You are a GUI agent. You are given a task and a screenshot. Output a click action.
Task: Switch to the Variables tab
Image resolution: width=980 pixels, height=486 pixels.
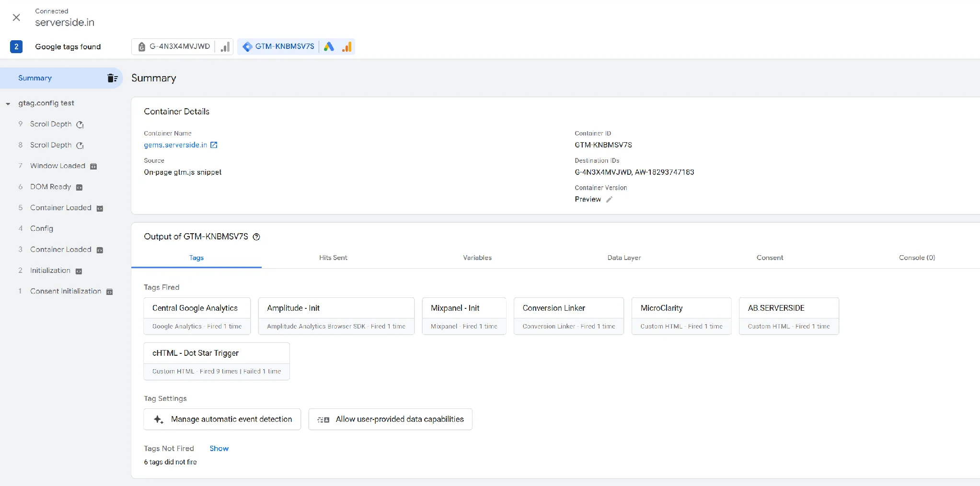point(477,258)
